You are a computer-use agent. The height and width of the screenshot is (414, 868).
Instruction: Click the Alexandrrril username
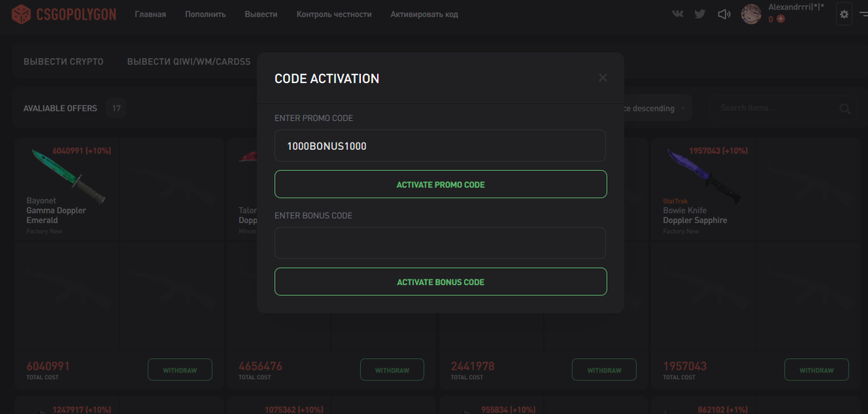click(x=796, y=7)
